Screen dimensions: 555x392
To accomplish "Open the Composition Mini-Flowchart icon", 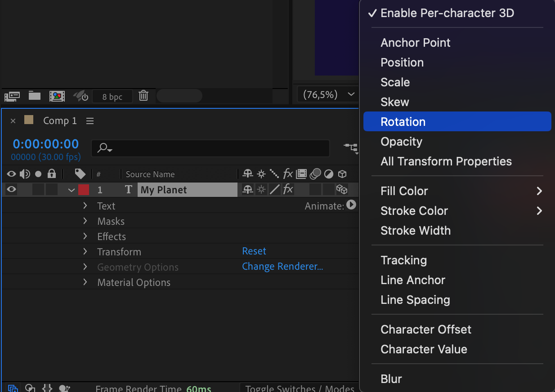I will click(351, 147).
